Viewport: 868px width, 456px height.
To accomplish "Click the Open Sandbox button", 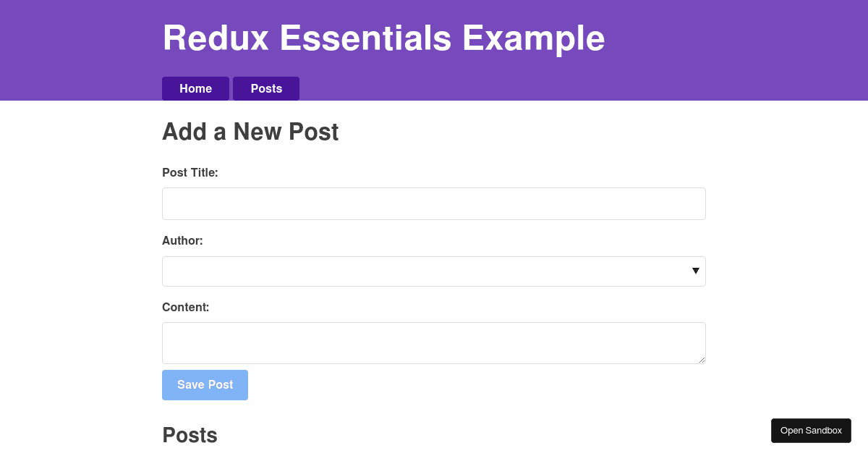I will (811, 430).
